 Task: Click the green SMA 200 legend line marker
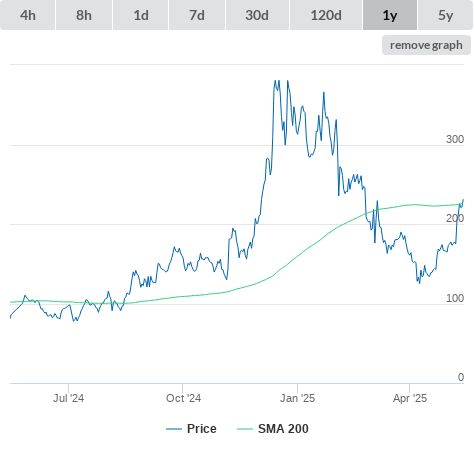click(245, 429)
